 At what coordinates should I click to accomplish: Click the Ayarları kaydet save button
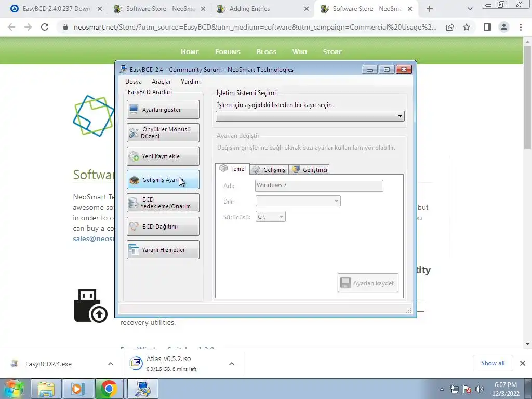(368, 283)
